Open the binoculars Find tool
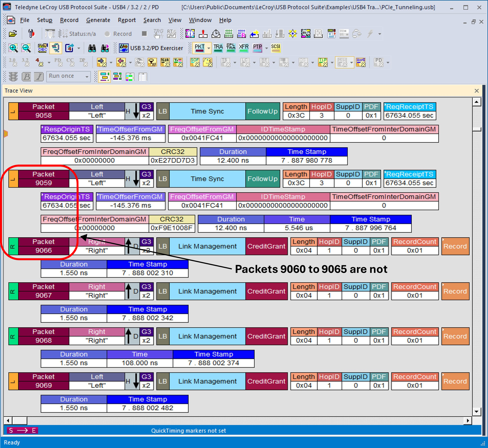 [x=92, y=48]
